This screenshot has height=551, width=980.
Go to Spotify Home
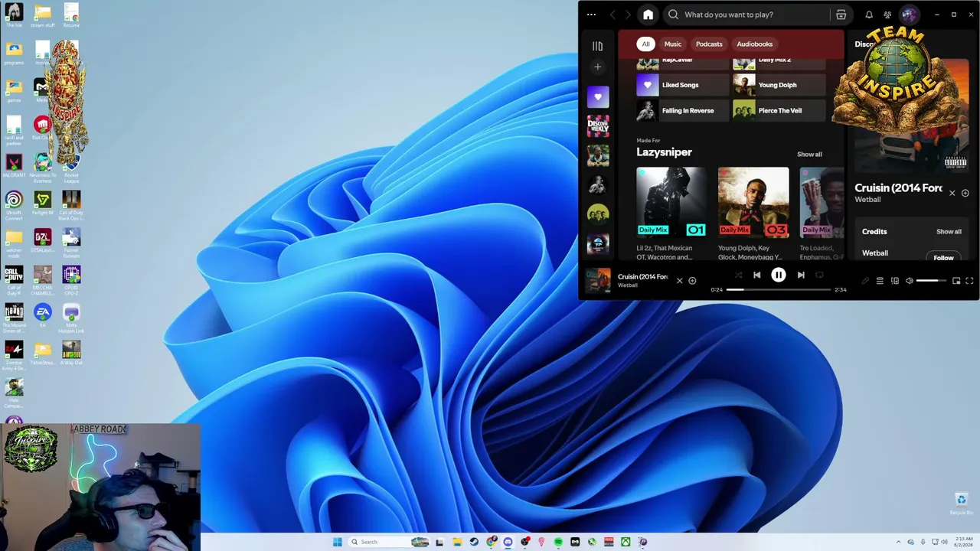coord(648,15)
